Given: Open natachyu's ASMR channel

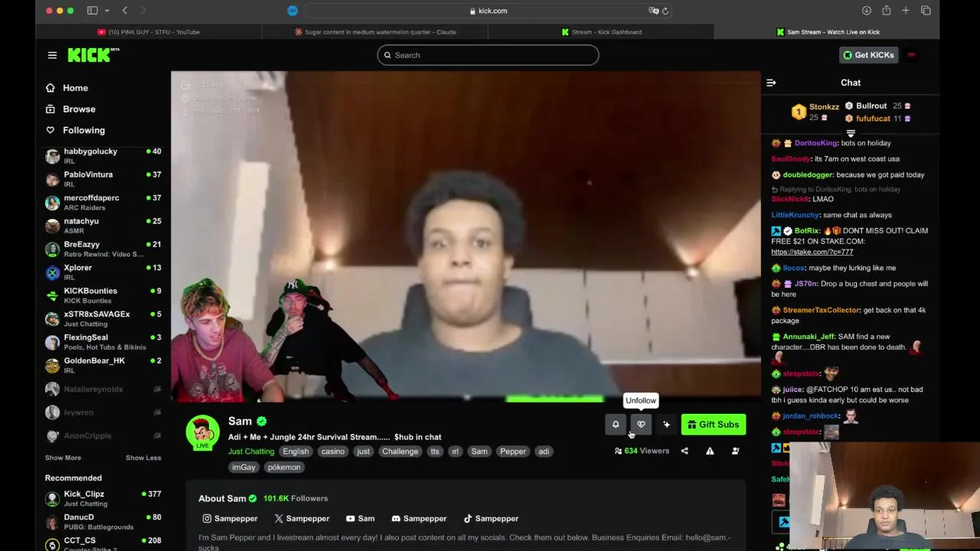Looking at the screenshot, I should (103, 226).
